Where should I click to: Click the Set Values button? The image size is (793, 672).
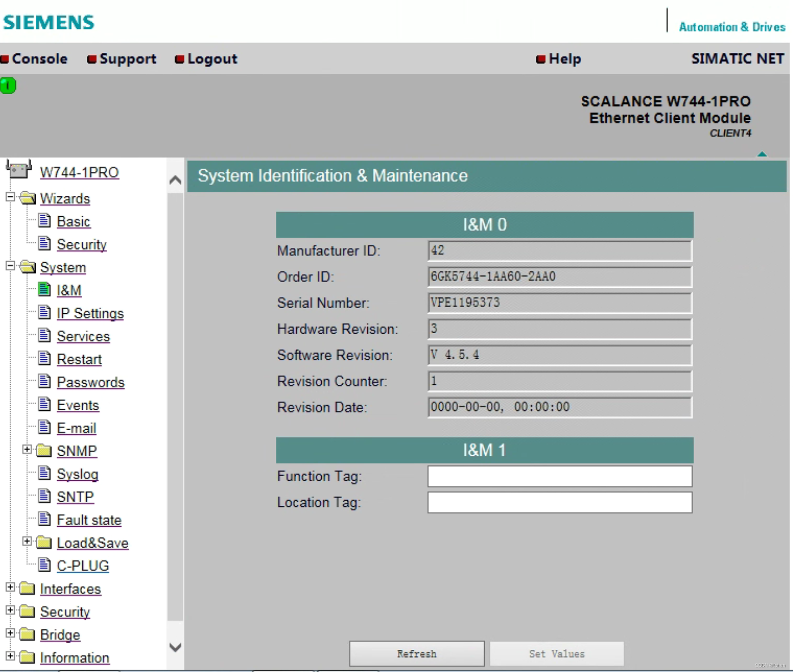pos(557,654)
